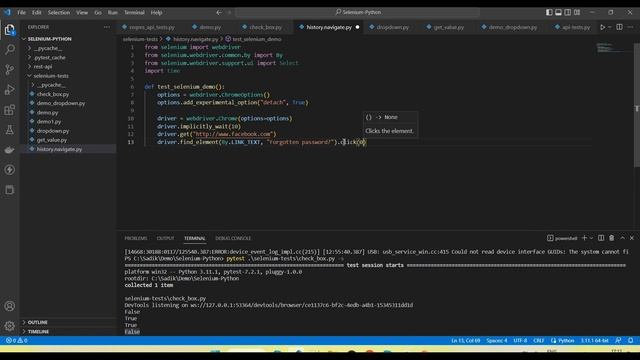
Task: Open demo1.py in the file explorer
Action: (49, 122)
